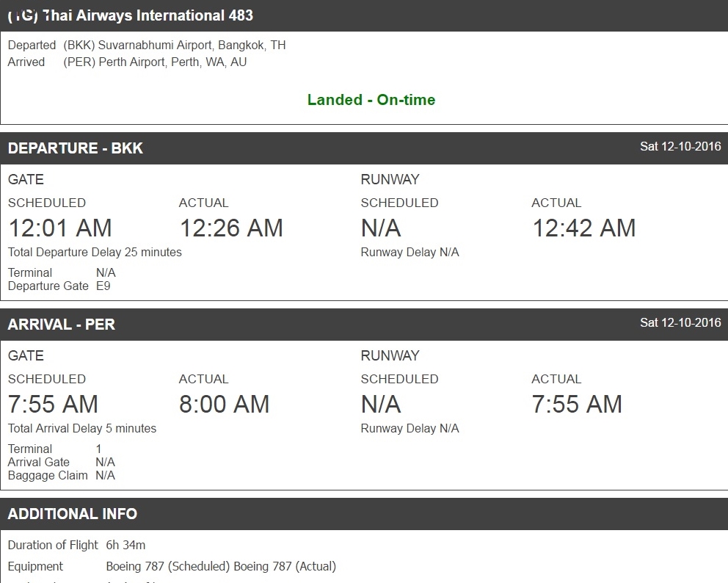Click the Departure Gate E9 value

103,286
